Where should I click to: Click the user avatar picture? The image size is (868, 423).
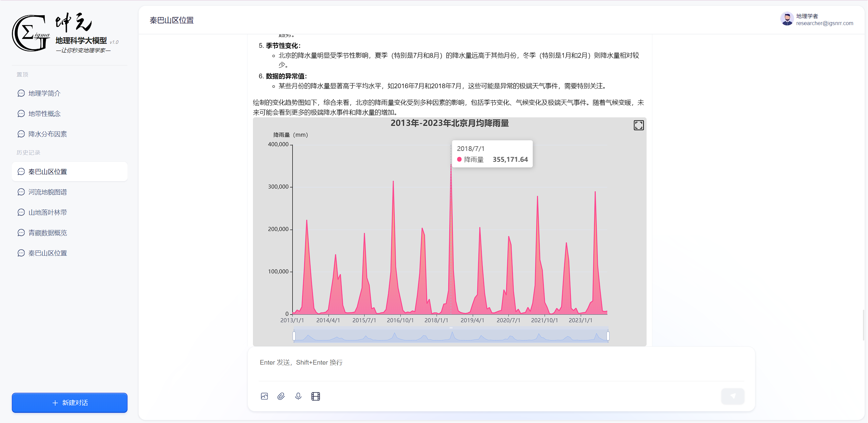(x=787, y=19)
